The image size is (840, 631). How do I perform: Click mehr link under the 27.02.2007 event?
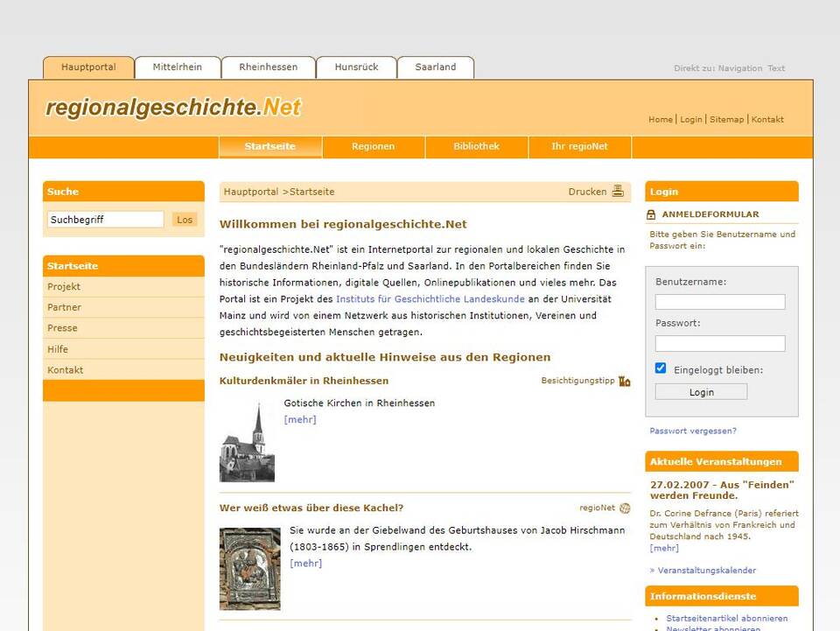pyautogui.click(x=664, y=548)
